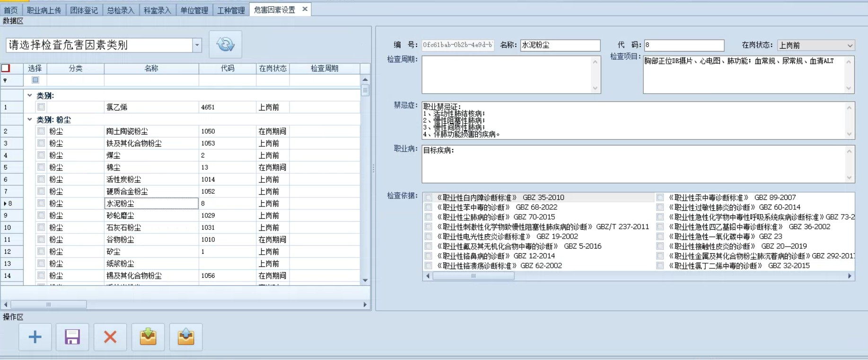Click the export icon with blue arrow

pos(186,337)
